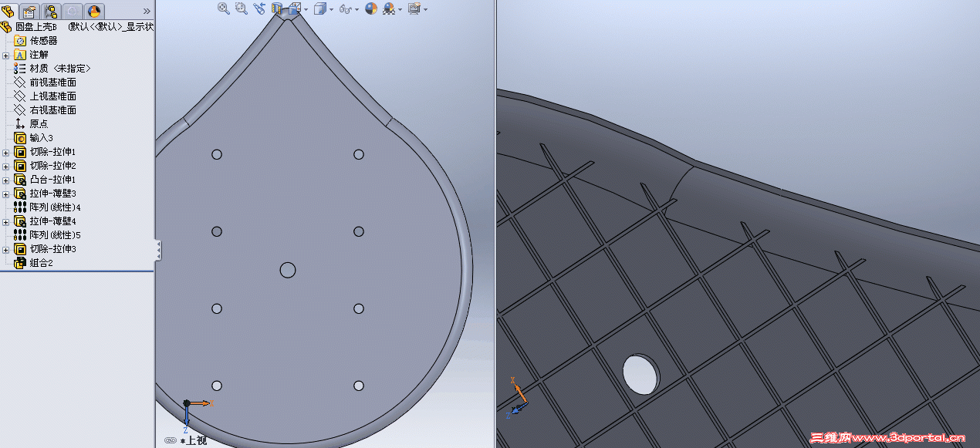
Task: Expand the Apply Scene dropdown arrow
Action: (x=400, y=9)
